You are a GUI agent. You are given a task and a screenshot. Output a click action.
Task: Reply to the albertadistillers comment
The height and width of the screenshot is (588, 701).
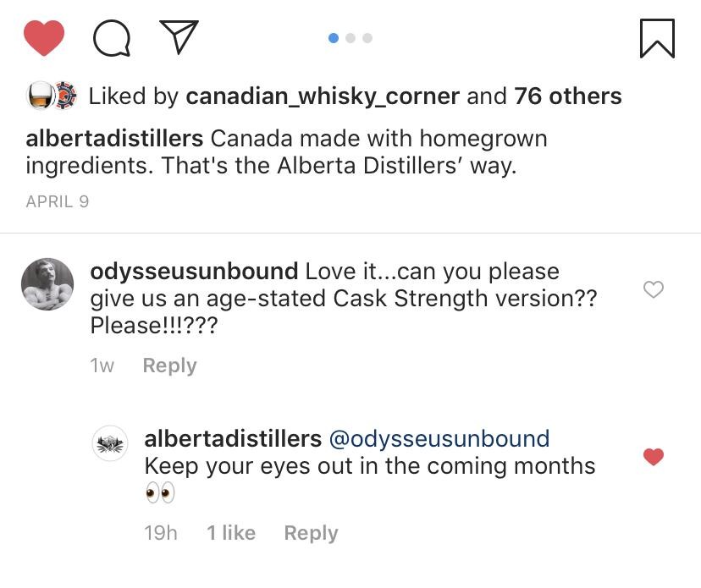[x=311, y=533]
